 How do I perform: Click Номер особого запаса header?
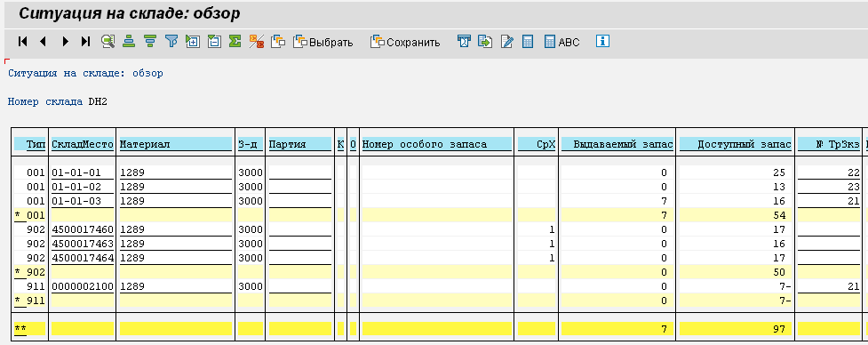[437, 144]
